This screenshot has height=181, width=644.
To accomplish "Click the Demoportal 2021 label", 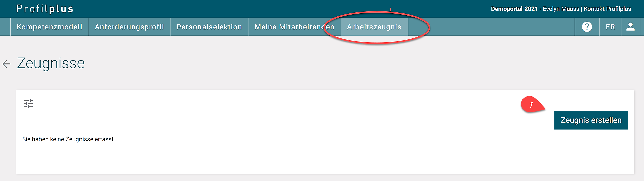I will (514, 9).
